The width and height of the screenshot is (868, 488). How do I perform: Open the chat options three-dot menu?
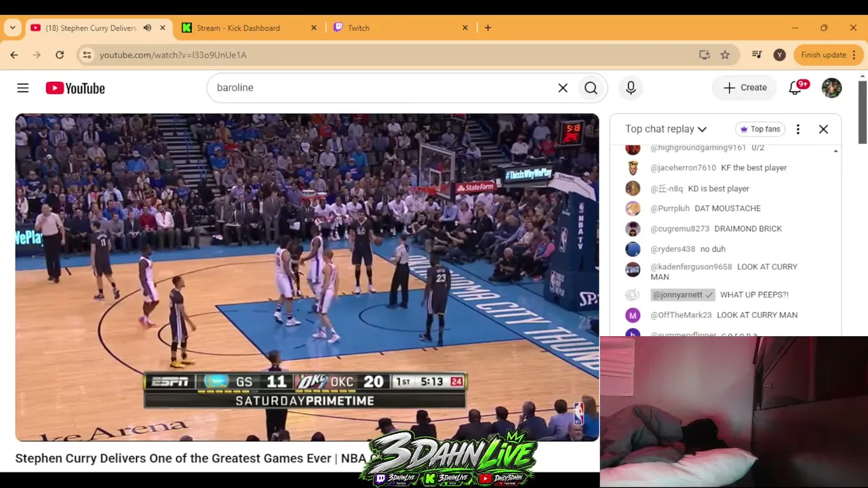(x=798, y=129)
